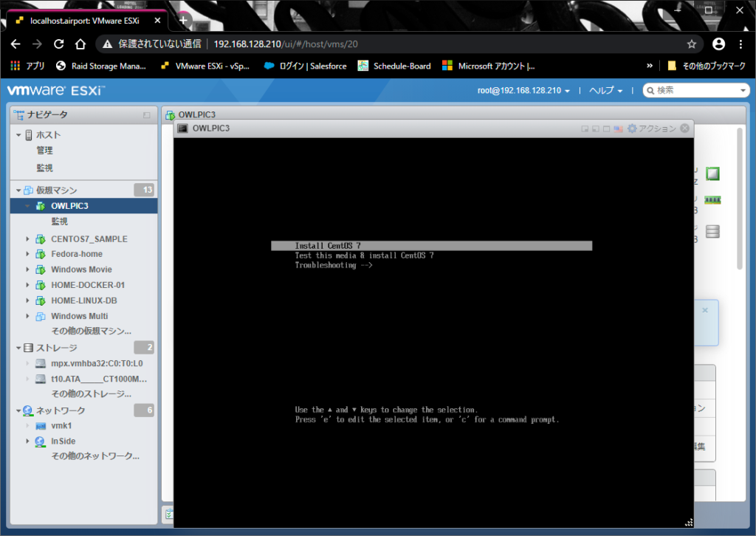Viewport: 756px width, 536px height.
Task: Open the host 監視 page
Action: click(45, 168)
